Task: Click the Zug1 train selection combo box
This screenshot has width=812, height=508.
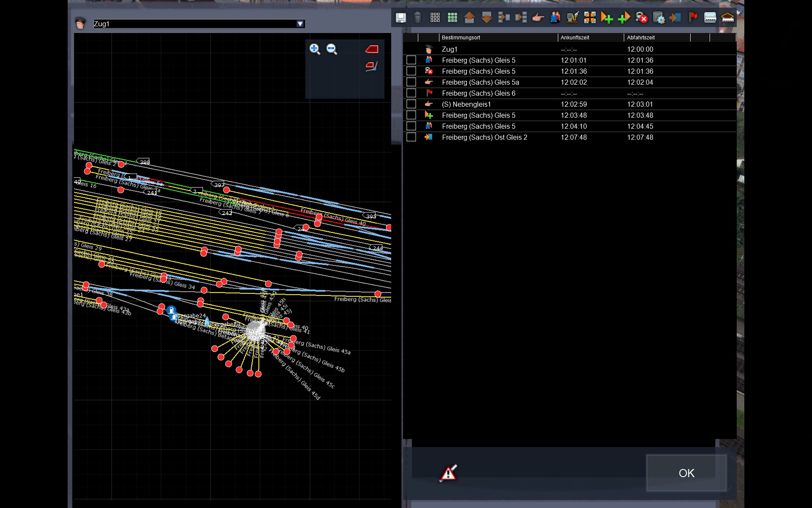Action: click(195, 24)
